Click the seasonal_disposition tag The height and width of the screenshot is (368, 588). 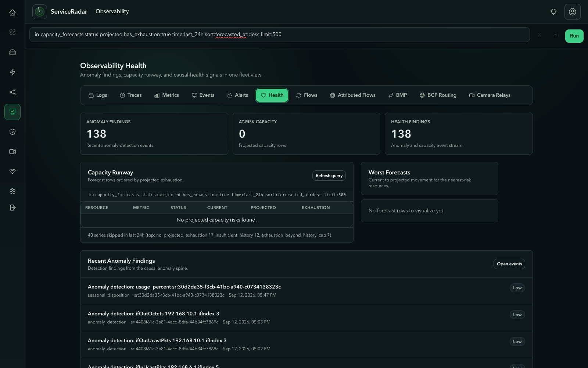point(109,295)
